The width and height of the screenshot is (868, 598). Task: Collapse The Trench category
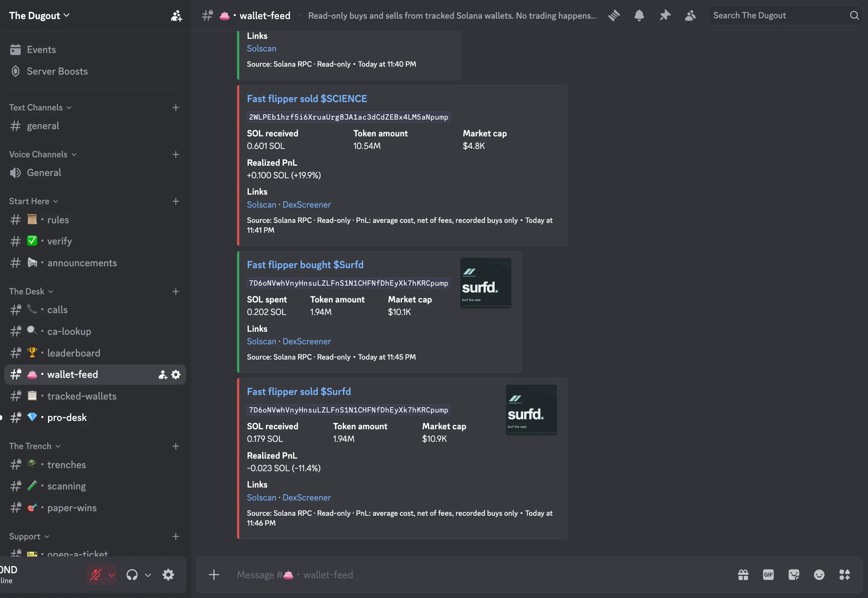[x=35, y=446]
